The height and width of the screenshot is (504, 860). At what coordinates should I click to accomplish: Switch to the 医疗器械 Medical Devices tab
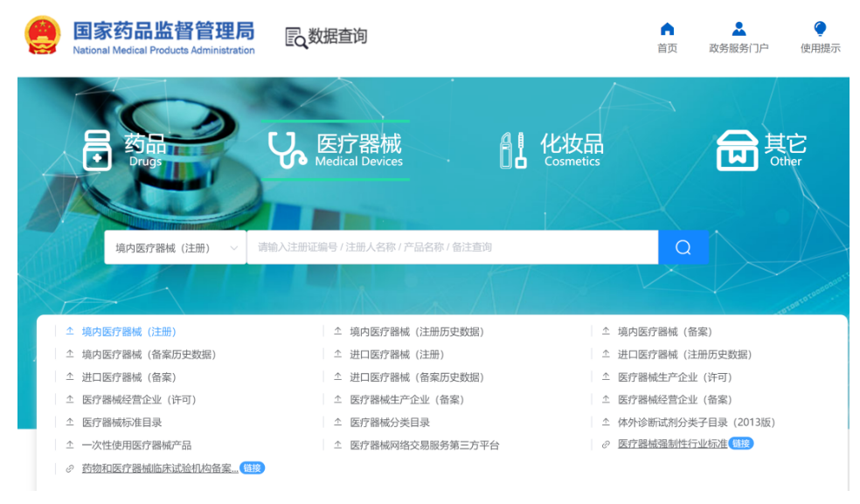point(336,149)
